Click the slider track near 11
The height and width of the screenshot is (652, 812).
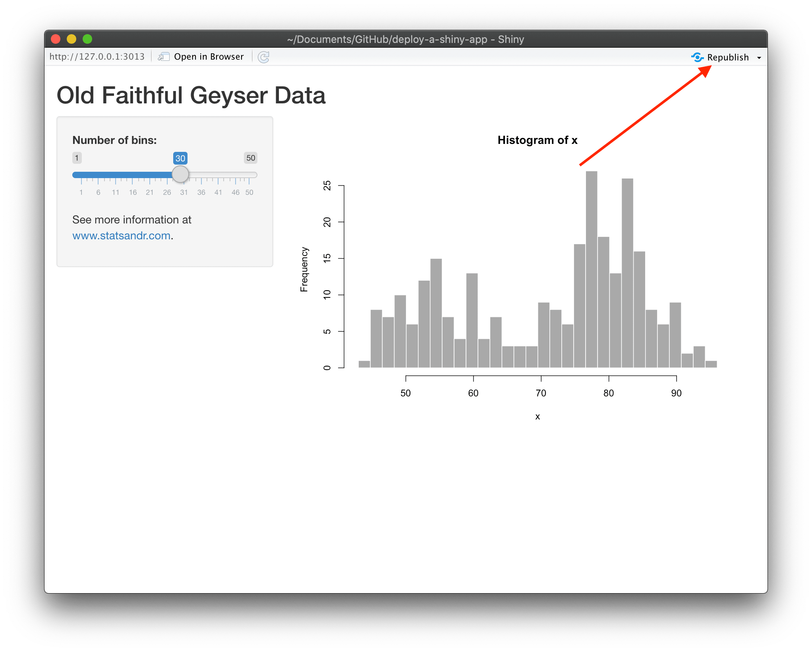(x=116, y=175)
